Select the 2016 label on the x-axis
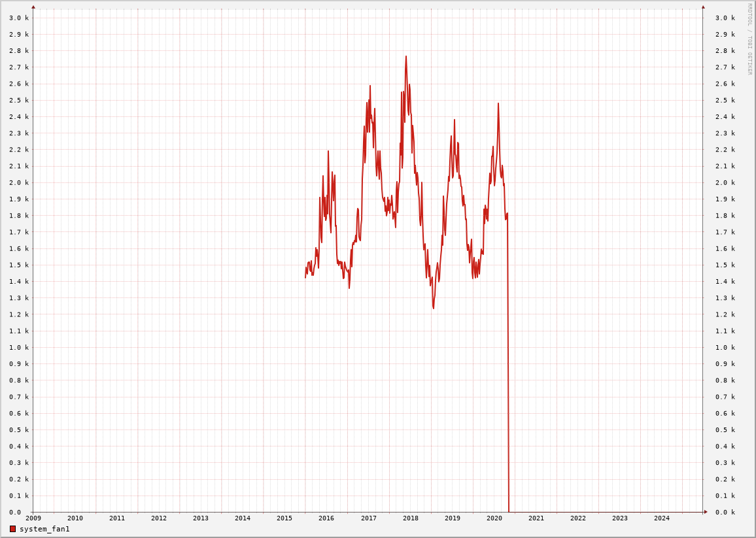 point(326,518)
